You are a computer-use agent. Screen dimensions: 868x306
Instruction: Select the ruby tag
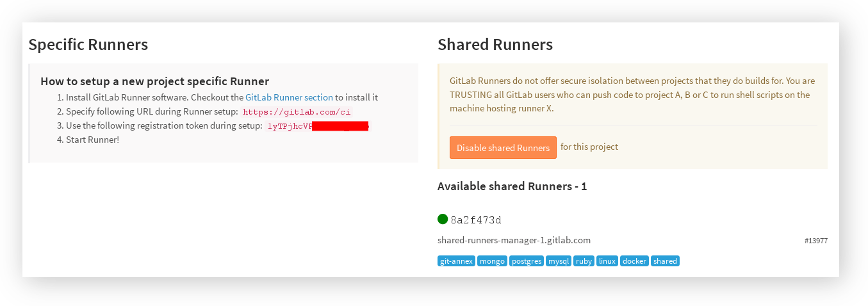(584, 261)
